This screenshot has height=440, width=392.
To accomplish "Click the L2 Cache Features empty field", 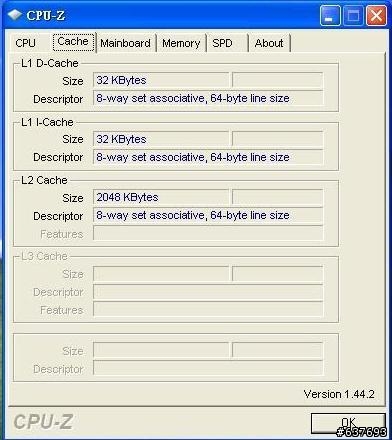I will [208, 233].
